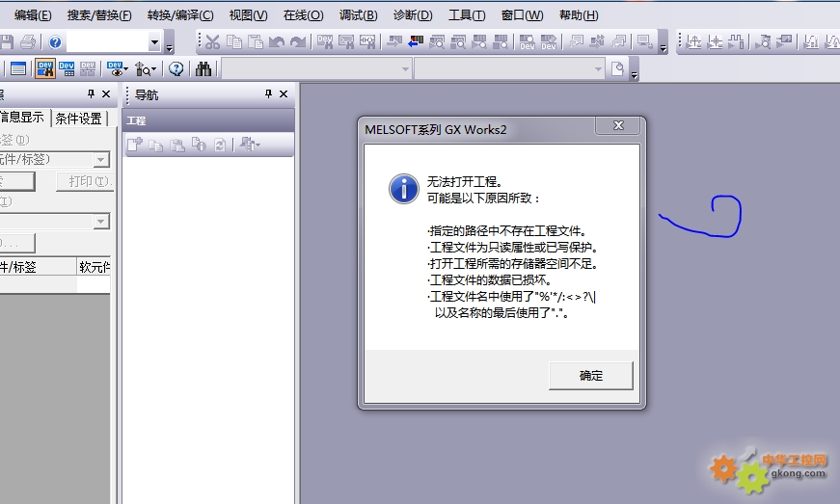Click the copy icon in the main toolbar
The width and height of the screenshot is (840, 504).
point(234,41)
